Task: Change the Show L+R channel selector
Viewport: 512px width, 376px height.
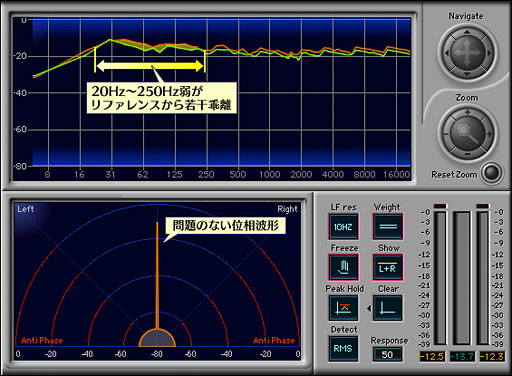Action: [388, 267]
